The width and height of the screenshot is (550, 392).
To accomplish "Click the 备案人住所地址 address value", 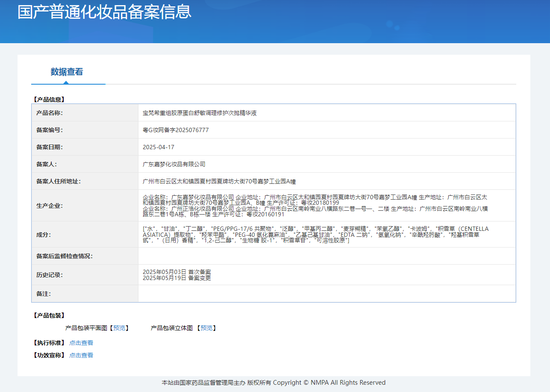I will 219,181.
